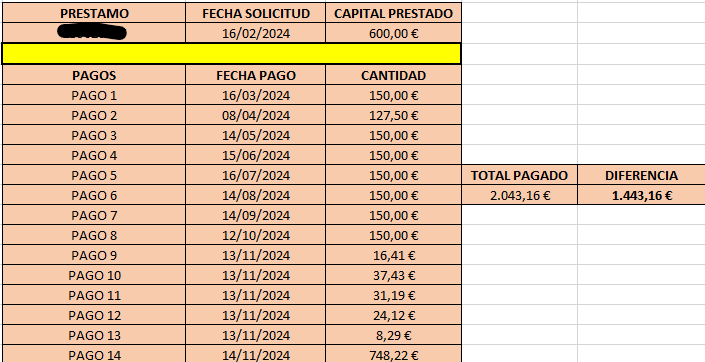Click the PAGOS column header
705x362 pixels.
[x=94, y=75]
